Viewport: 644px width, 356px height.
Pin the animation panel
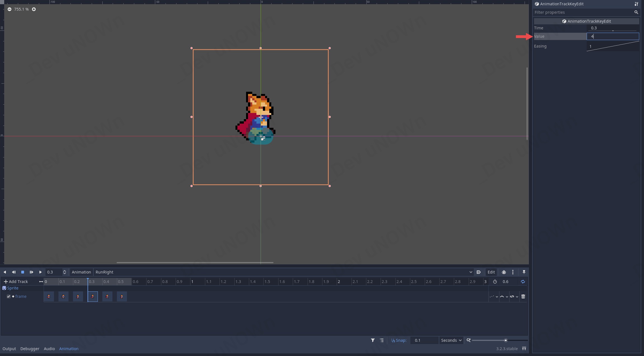524,272
